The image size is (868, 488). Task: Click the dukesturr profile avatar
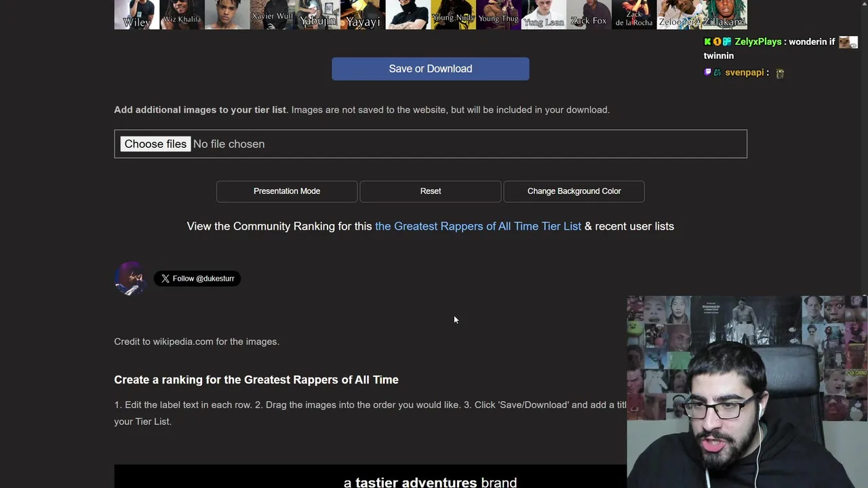pyautogui.click(x=130, y=279)
